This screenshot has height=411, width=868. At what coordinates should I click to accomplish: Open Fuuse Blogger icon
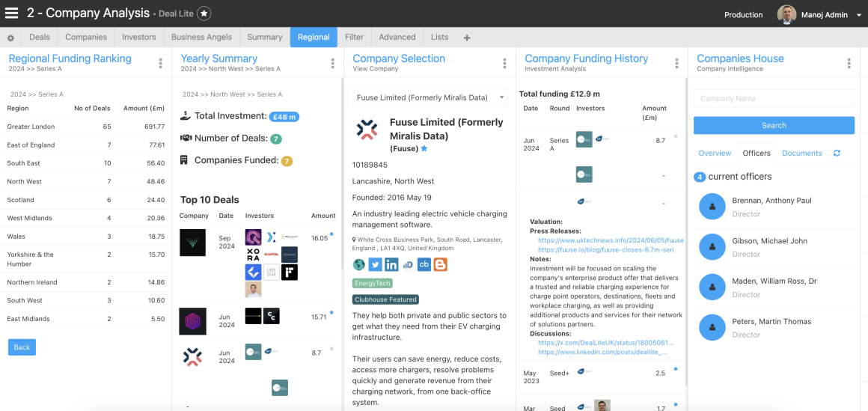pos(440,264)
